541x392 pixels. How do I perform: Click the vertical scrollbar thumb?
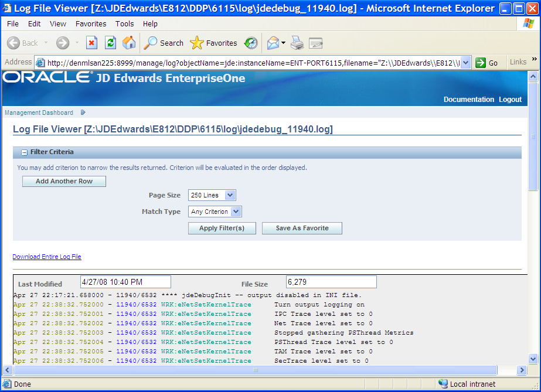[x=533, y=136]
